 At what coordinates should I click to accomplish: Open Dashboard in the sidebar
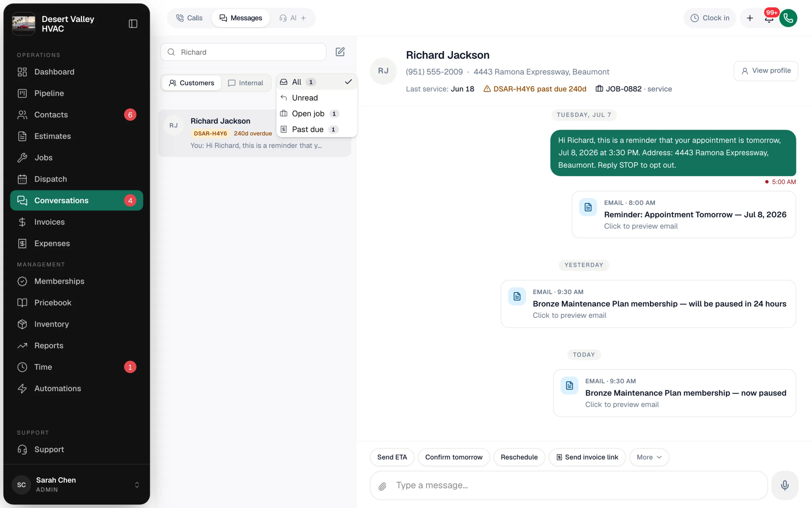[76, 72]
